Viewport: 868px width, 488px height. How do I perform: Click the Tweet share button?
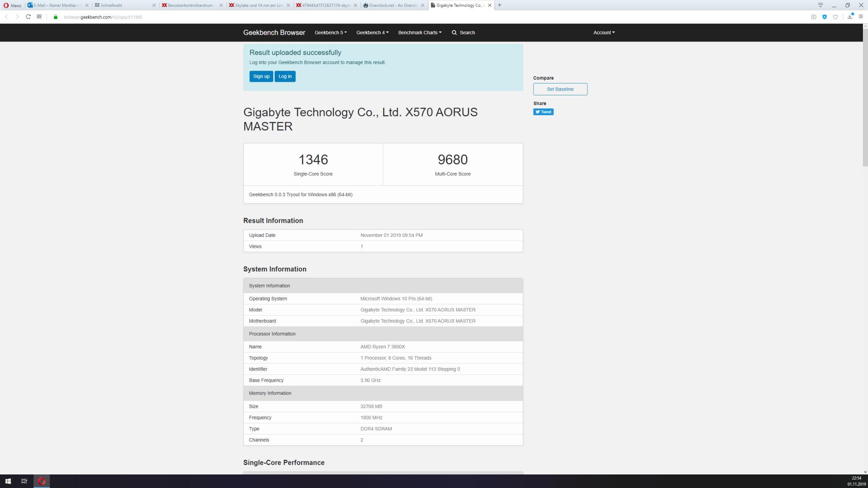pos(543,112)
